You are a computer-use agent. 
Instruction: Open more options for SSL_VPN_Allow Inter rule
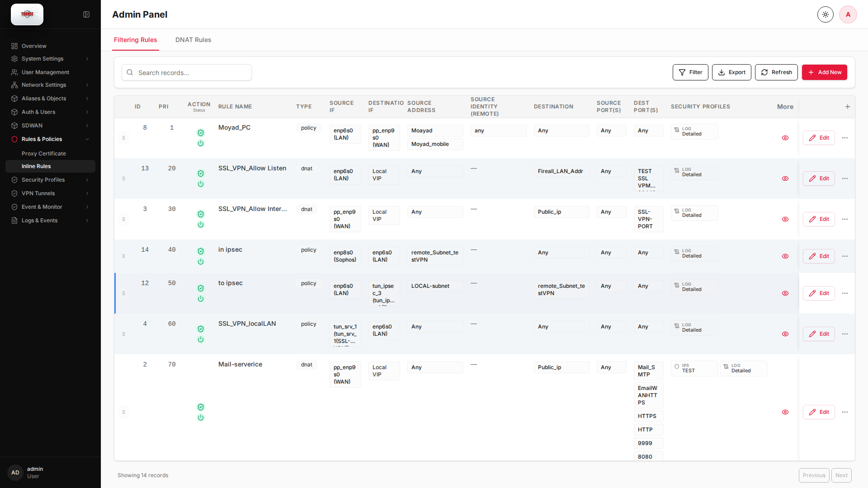(x=845, y=219)
